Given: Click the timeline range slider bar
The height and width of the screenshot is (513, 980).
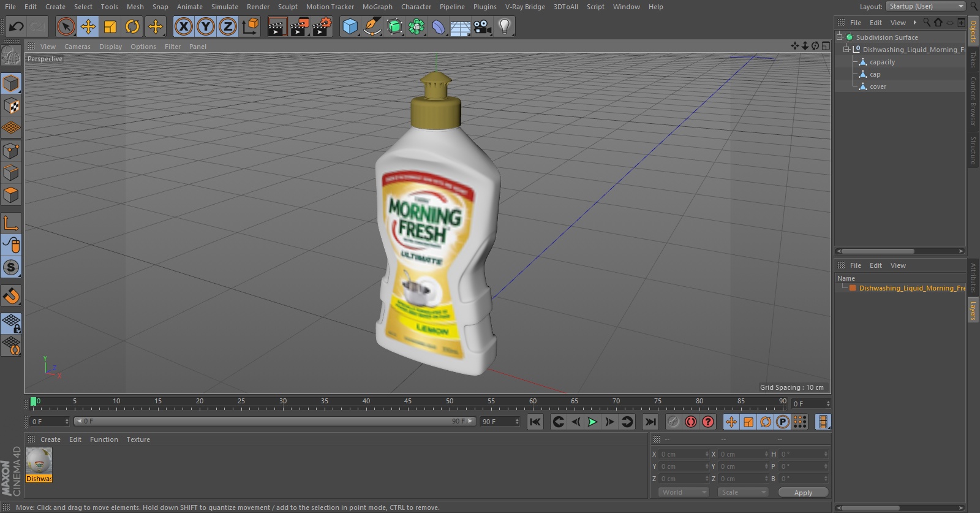Looking at the screenshot, I should point(274,421).
